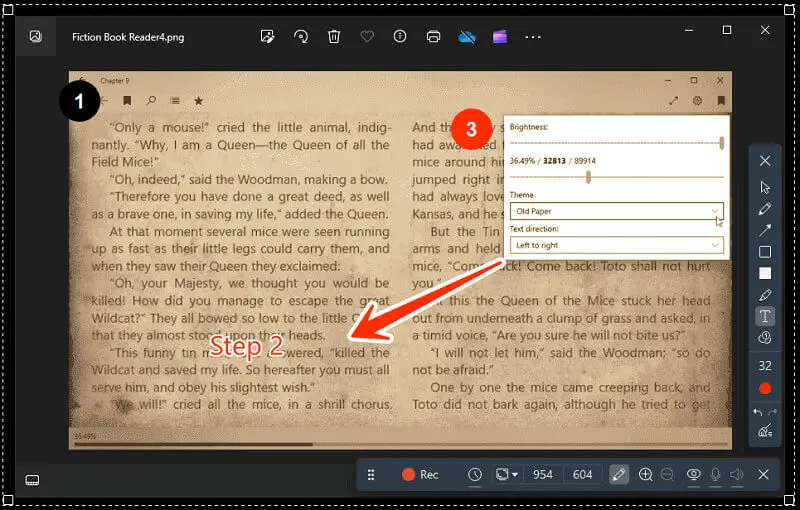Select the Text T tool
Image resolution: width=800 pixels, height=510 pixels.
[765, 316]
